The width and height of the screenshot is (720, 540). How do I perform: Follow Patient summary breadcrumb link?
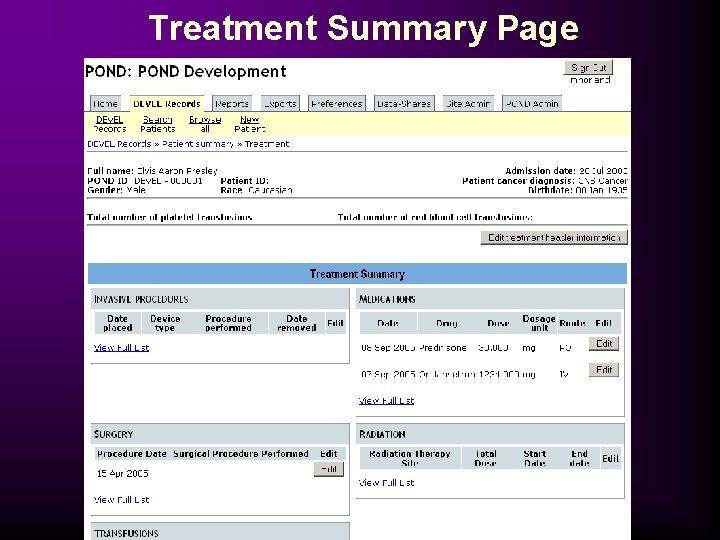coord(198,144)
